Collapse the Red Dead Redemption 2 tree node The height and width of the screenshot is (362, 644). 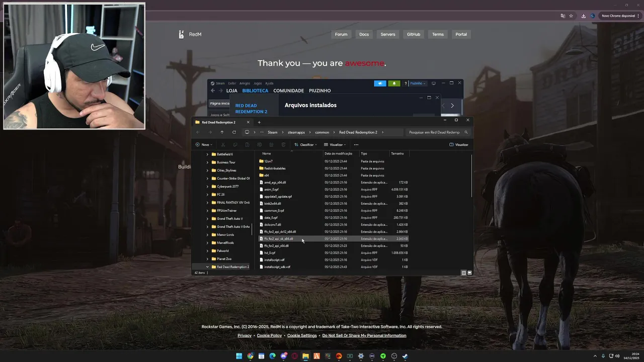[207, 267]
